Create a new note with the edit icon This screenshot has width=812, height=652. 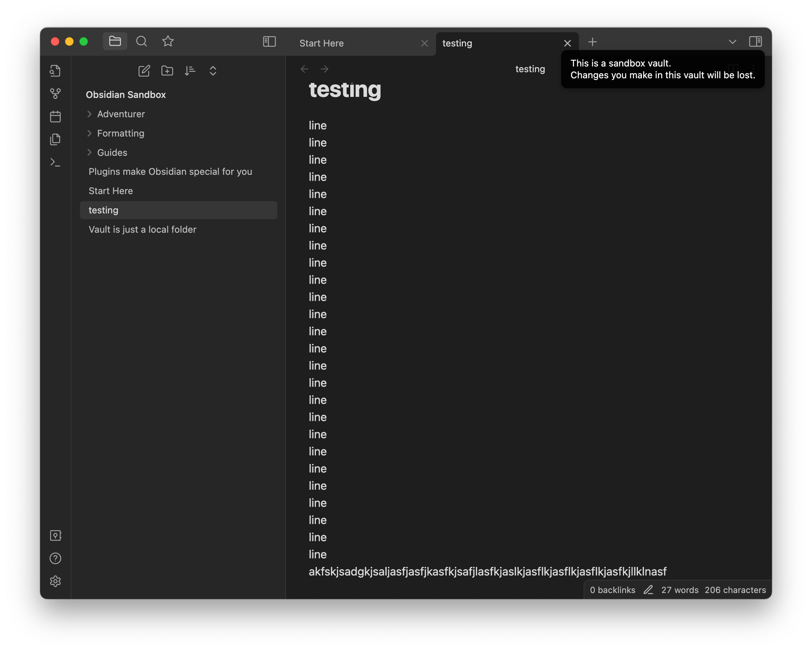point(144,70)
